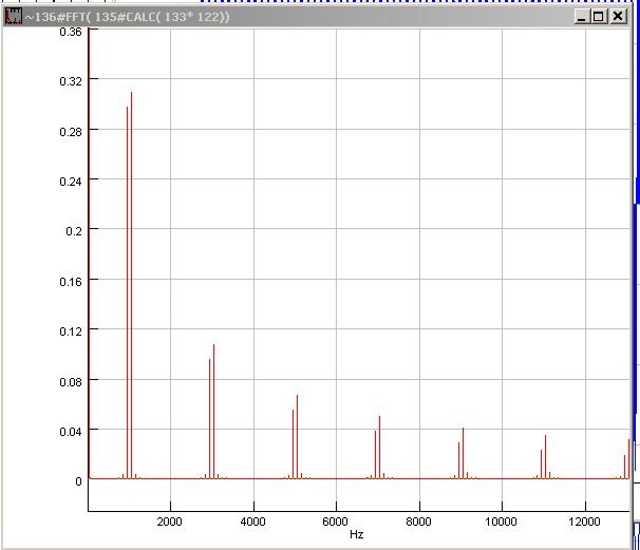Click the y-axis label 0.12
Viewport: 640px width, 550px height.
tap(71, 331)
